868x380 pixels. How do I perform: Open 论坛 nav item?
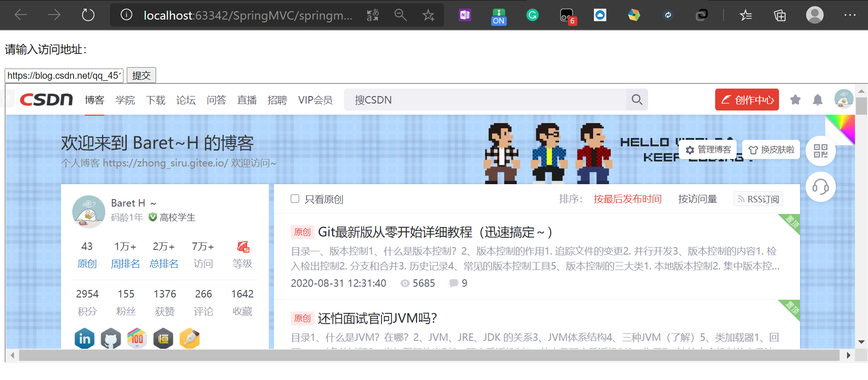(x=186, y=100)
